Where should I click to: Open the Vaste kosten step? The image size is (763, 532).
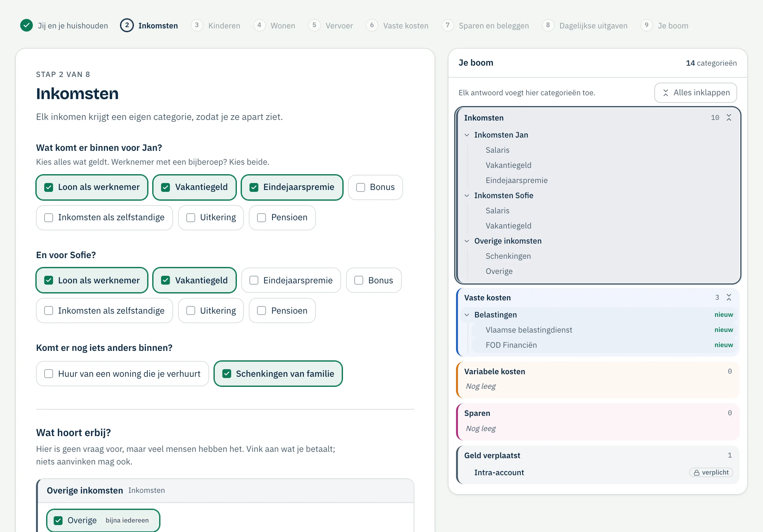[x=397, y=26]
